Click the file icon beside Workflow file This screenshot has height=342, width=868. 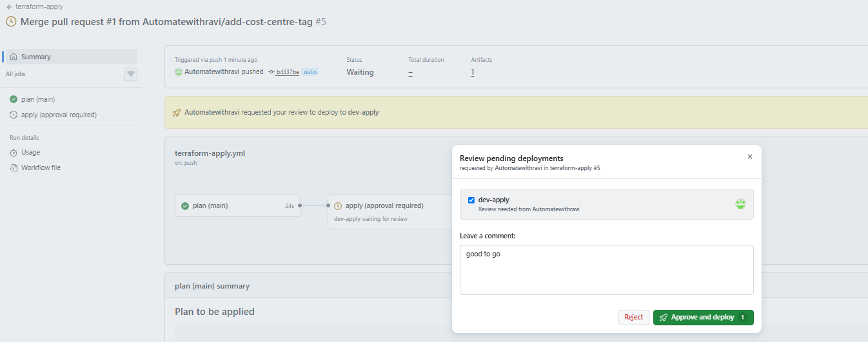coord(14,167)
